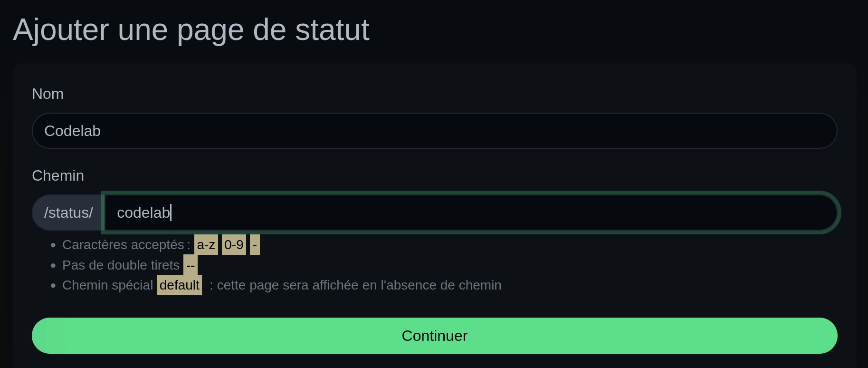
Task: Click the word Continuer on the button
Action: click(434, 336)
